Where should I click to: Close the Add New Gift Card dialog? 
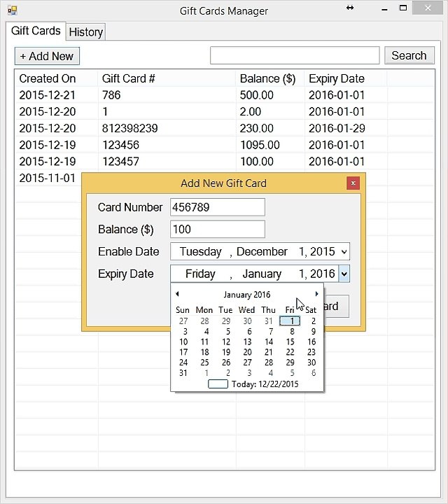[353, 183]
